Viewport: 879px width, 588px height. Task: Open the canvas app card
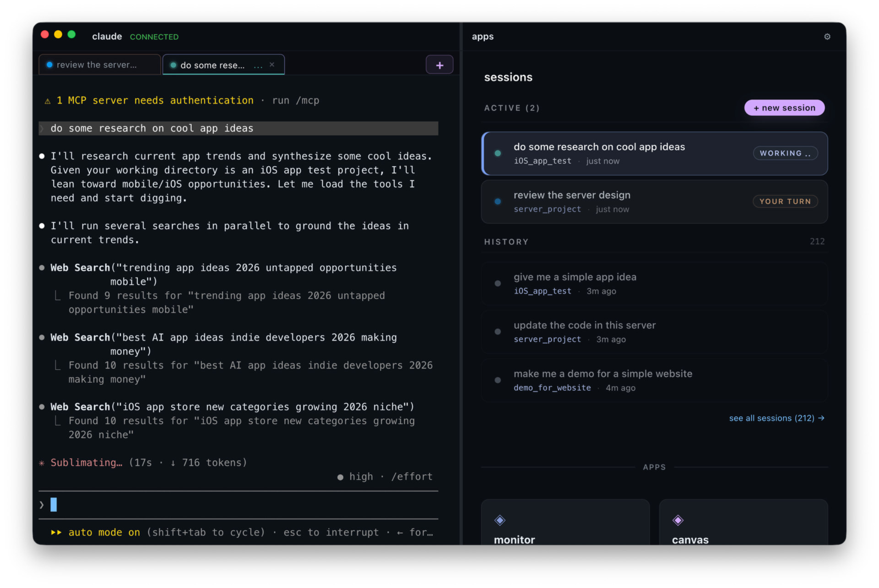tap(743, 522)
